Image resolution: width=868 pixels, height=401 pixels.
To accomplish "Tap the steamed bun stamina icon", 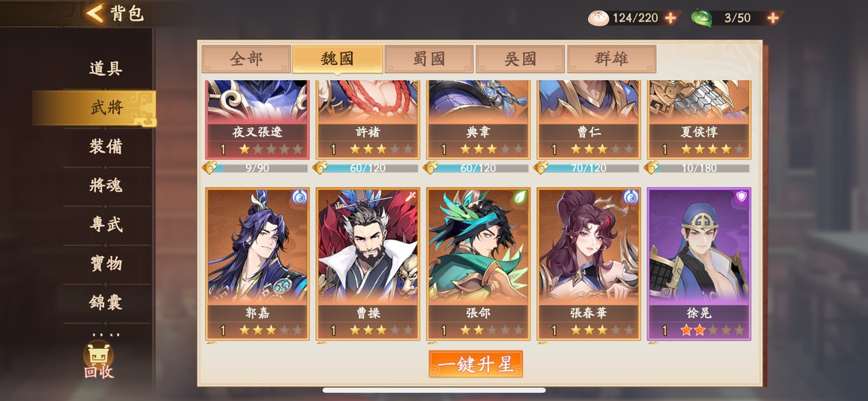I will [x=599, y=17].
